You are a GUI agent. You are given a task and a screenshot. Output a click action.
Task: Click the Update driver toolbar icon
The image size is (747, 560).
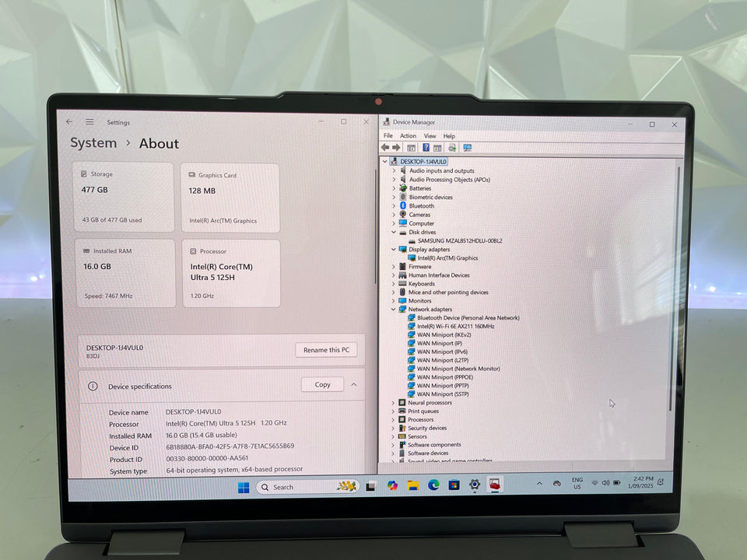(x=452, y=148)
